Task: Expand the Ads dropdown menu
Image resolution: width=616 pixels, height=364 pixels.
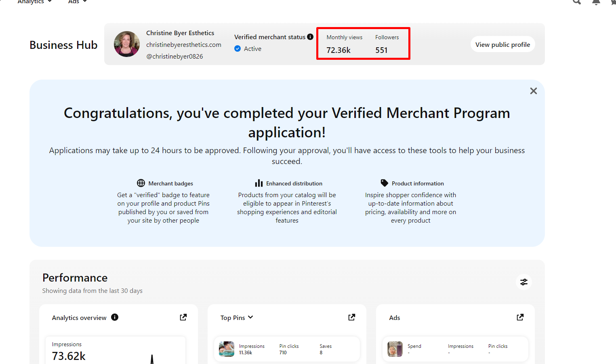Action: (77, 2)
